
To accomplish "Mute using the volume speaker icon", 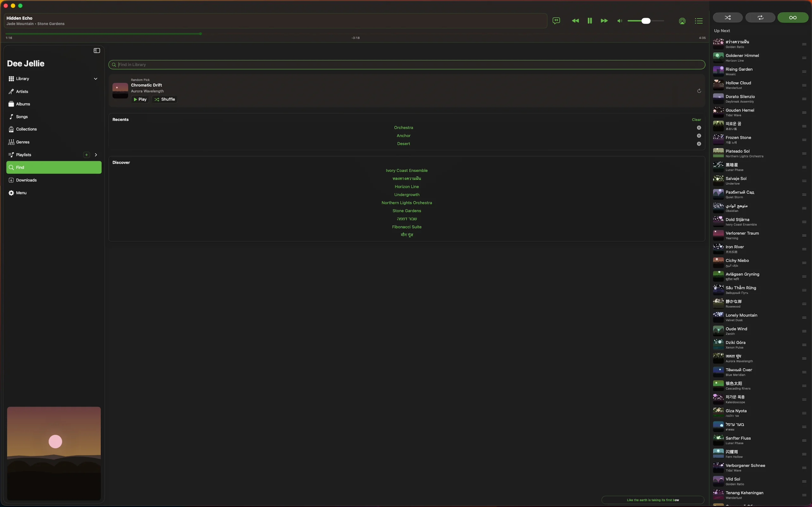I will (619, 21).
